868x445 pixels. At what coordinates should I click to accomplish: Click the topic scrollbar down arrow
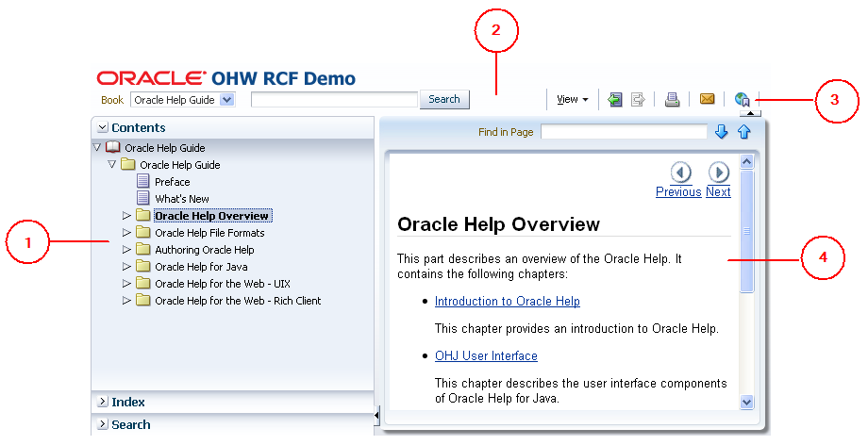coord(747,403)
